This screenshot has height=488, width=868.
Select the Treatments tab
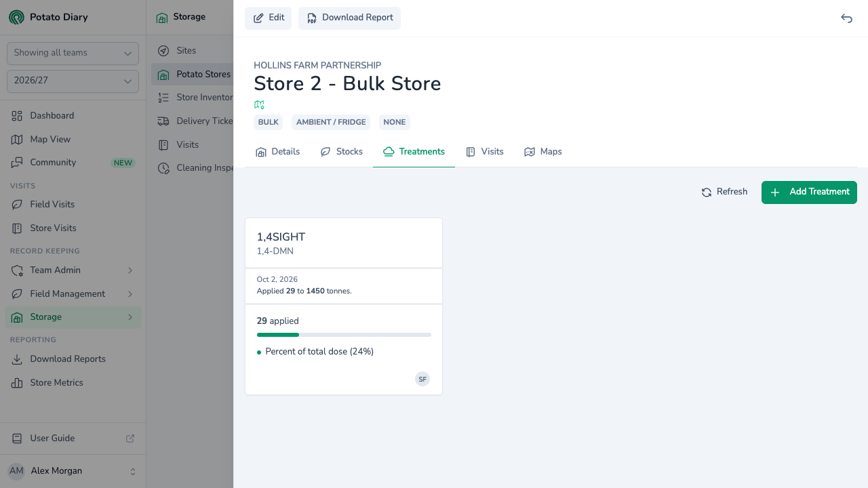(414, 152)
